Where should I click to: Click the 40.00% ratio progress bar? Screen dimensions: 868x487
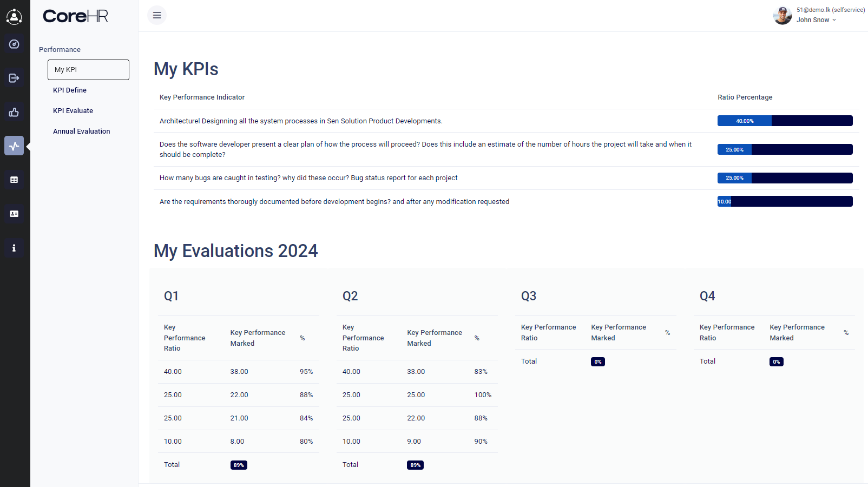point(785,121)
